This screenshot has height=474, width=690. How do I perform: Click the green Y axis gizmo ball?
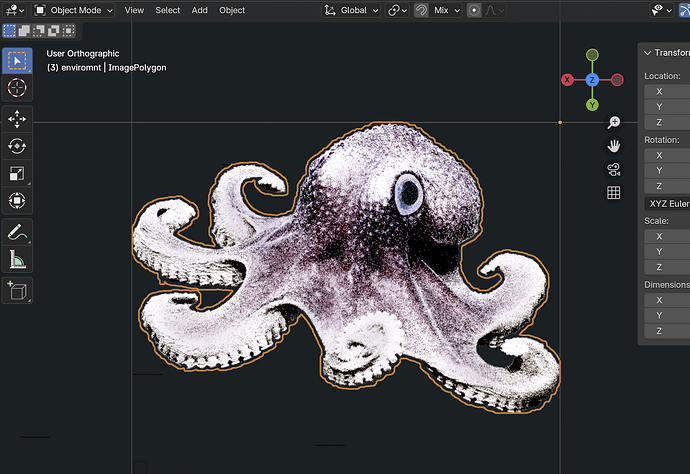(x=592, y=105)
